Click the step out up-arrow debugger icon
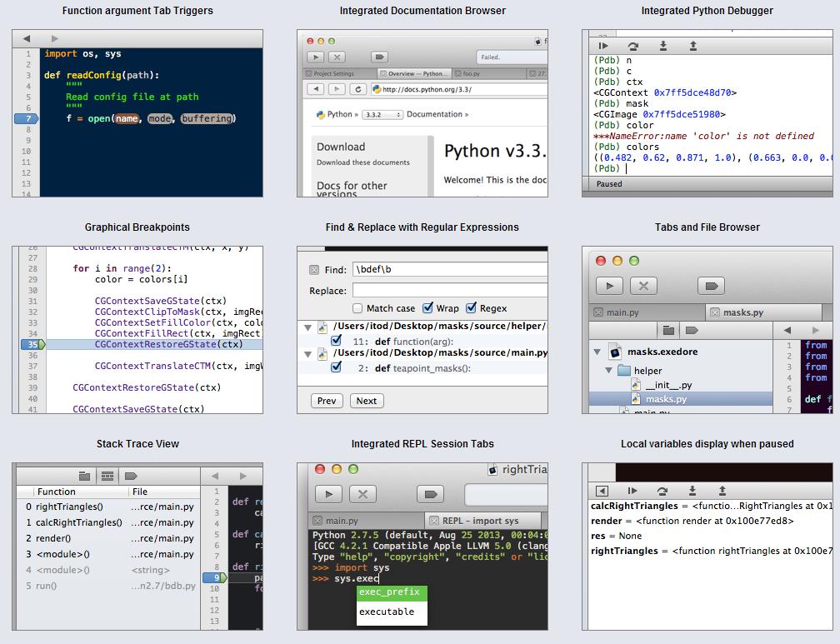Viewport: 840px width, 644px height. [x=693, y=46]
